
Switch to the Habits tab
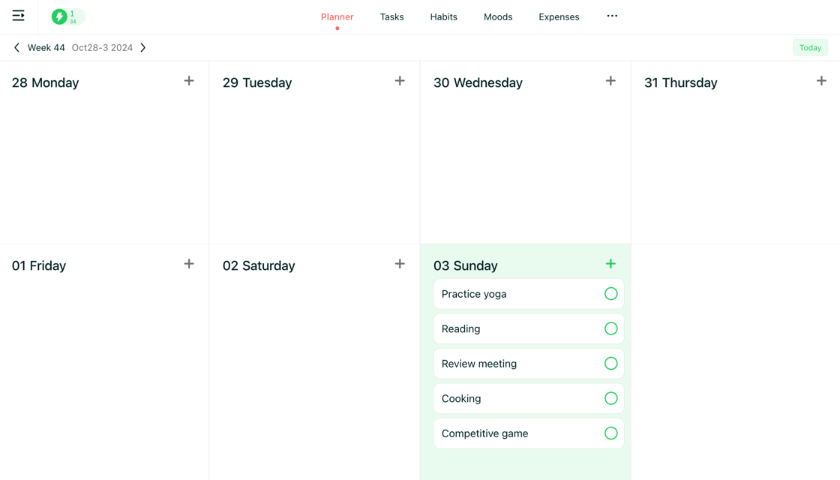point(444,17)
